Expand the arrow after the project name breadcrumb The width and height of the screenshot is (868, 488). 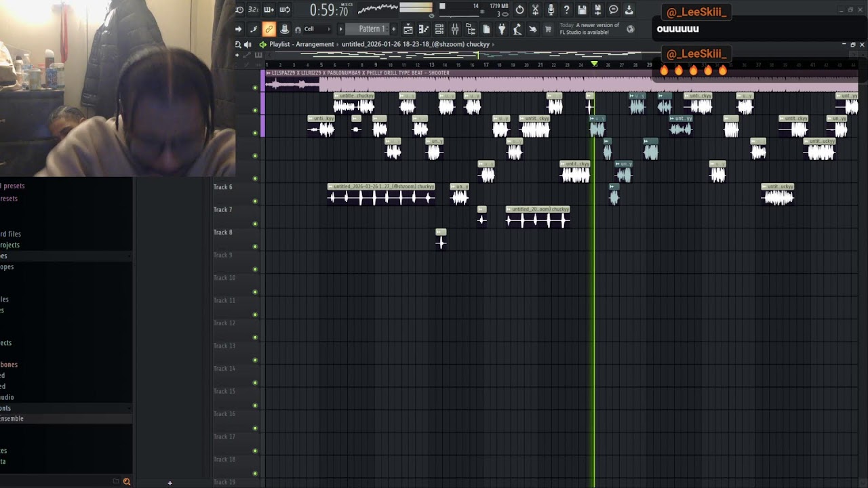[x=493, y=44]
